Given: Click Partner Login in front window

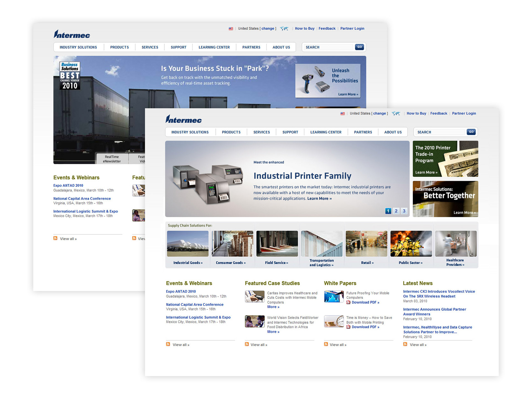Looking at the screenshot, I should [464, 113].
